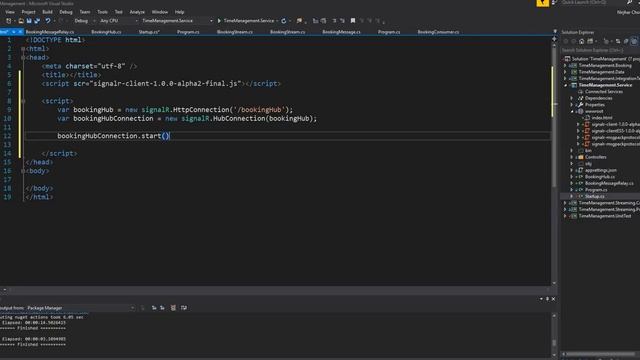640x360 pixels.
Task: Select Properties node in Solution Explorer
Action: point(594,105)
